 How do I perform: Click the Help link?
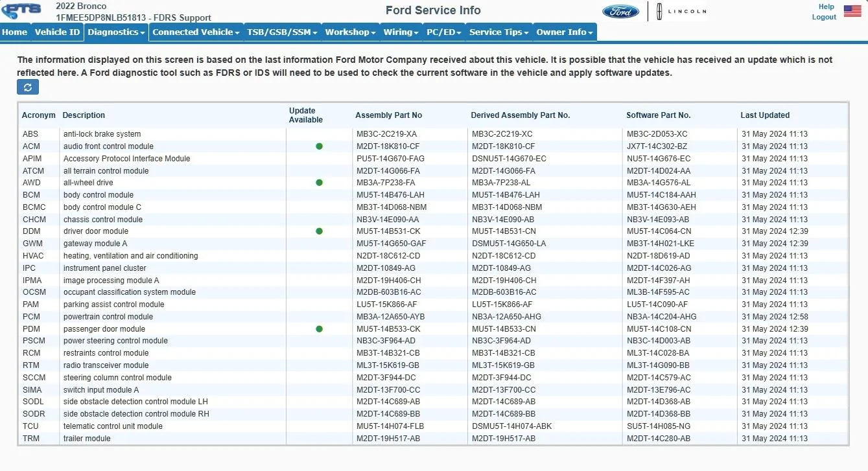click(825, 6)
